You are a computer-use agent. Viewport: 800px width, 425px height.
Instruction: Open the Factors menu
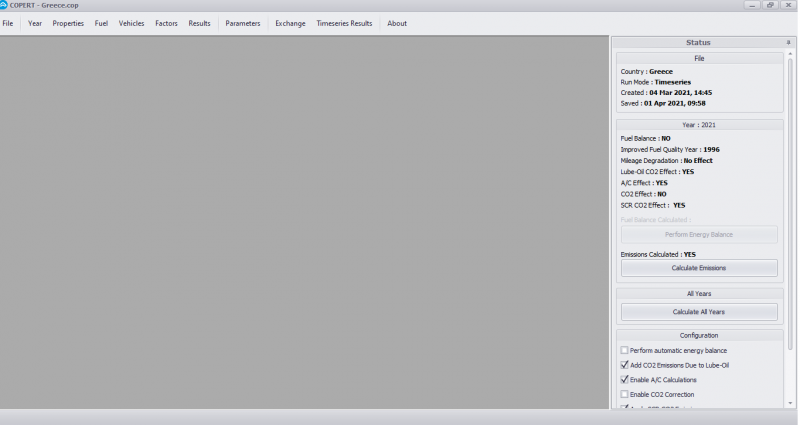click(x=166, y=23)
